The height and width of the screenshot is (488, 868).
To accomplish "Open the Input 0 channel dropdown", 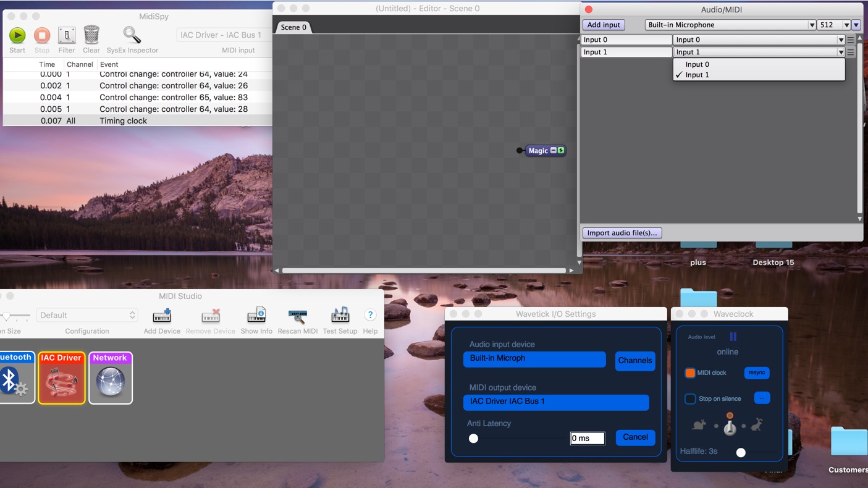I will click(x=759, y=40).
